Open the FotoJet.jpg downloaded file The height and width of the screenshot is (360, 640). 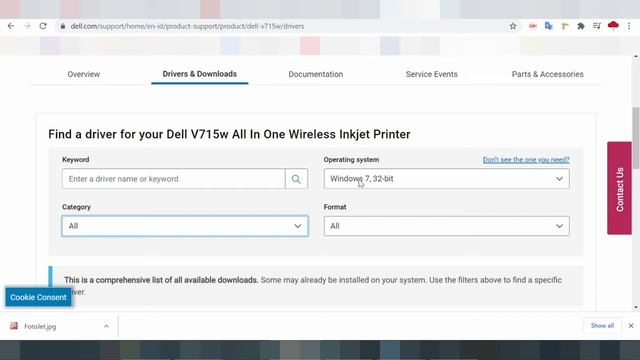40,326
